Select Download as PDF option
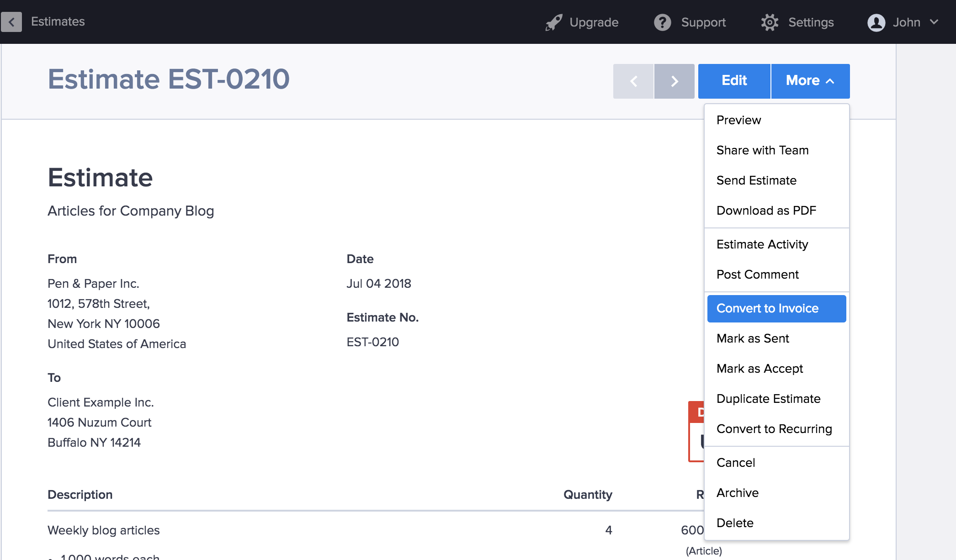This screenshot has width=956, height=560. 767,210
